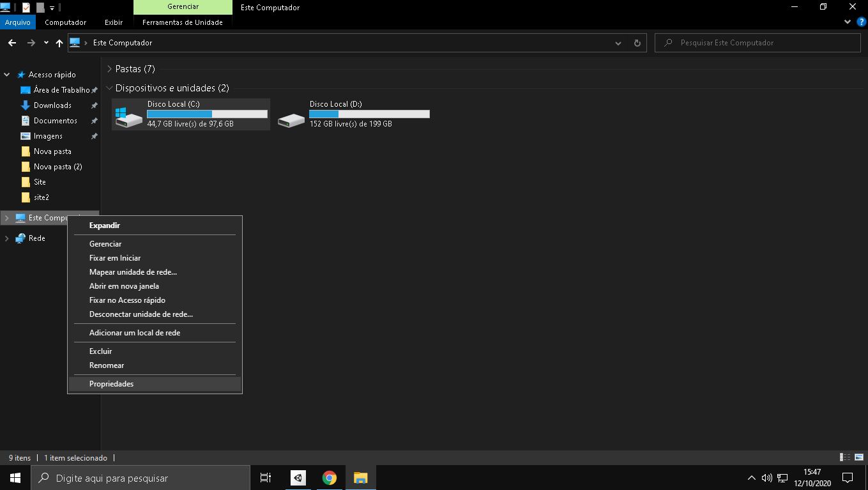This screenshot has width=868, height=490.
Task: Open Google Chrome from the taskbar
Action: point(330,478)
